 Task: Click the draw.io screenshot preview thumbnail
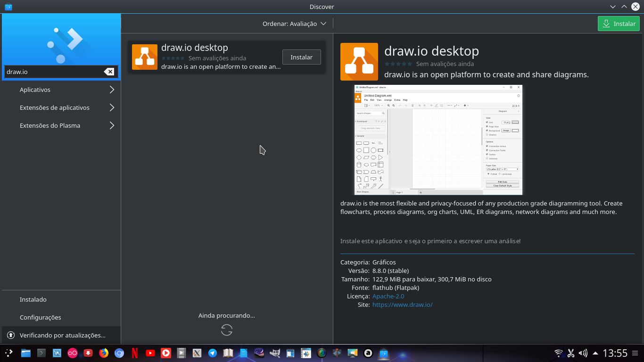tap(438, 140)
